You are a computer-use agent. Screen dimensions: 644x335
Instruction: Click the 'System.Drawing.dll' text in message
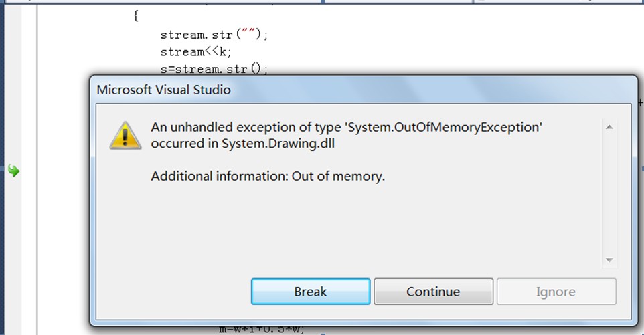coord(278,144)
